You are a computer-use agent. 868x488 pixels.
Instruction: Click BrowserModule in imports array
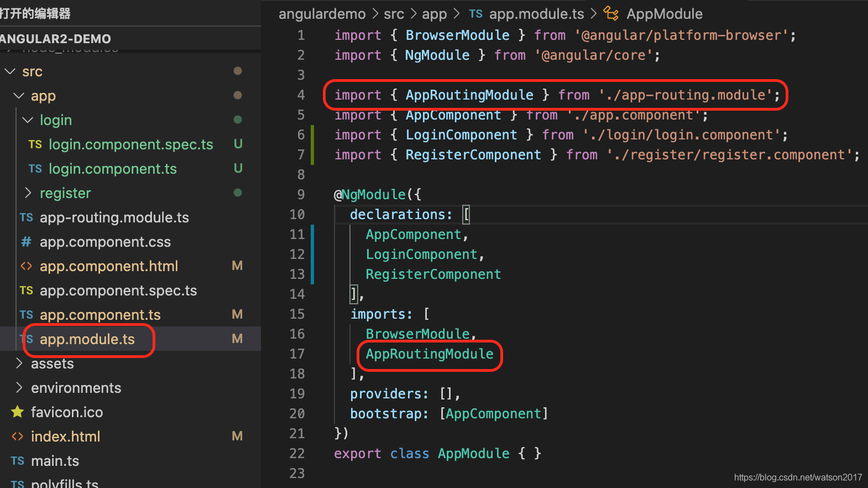point(417,334)
